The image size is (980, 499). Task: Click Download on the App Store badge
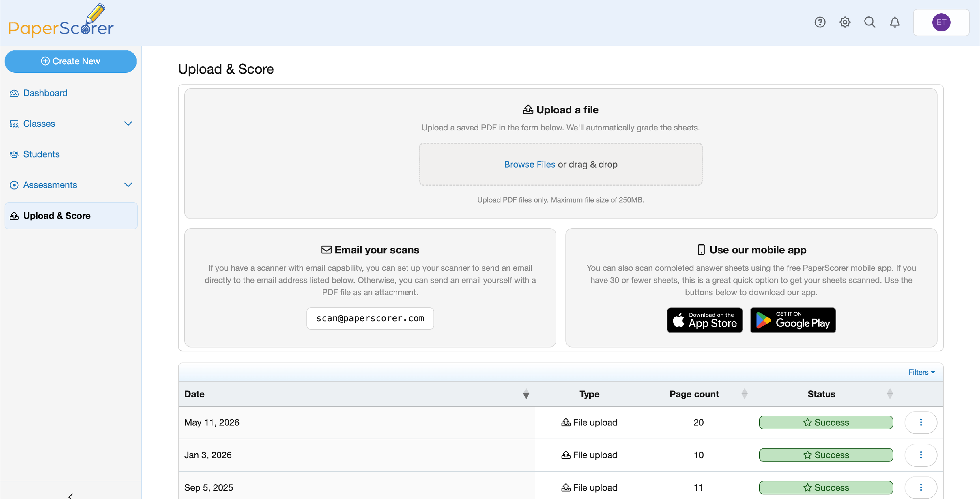(x=705, y=320)
